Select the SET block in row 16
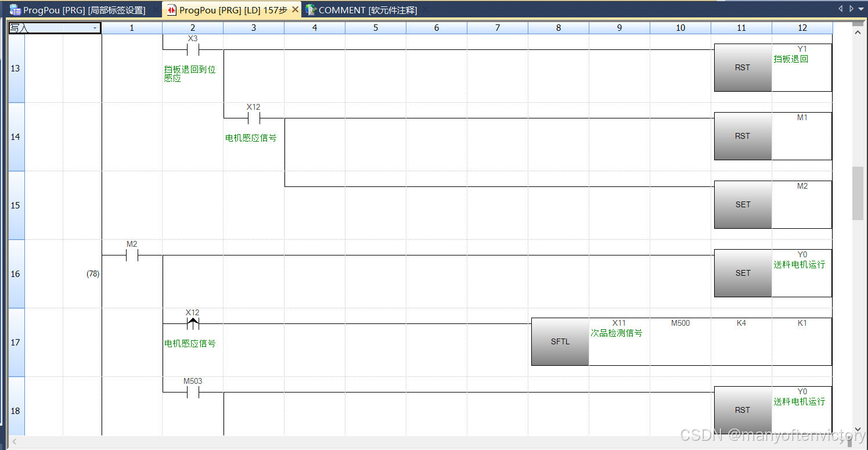Image resolution: width=868 pixels, height=450 pixels. pyautogui.click(x=743, y=273)
